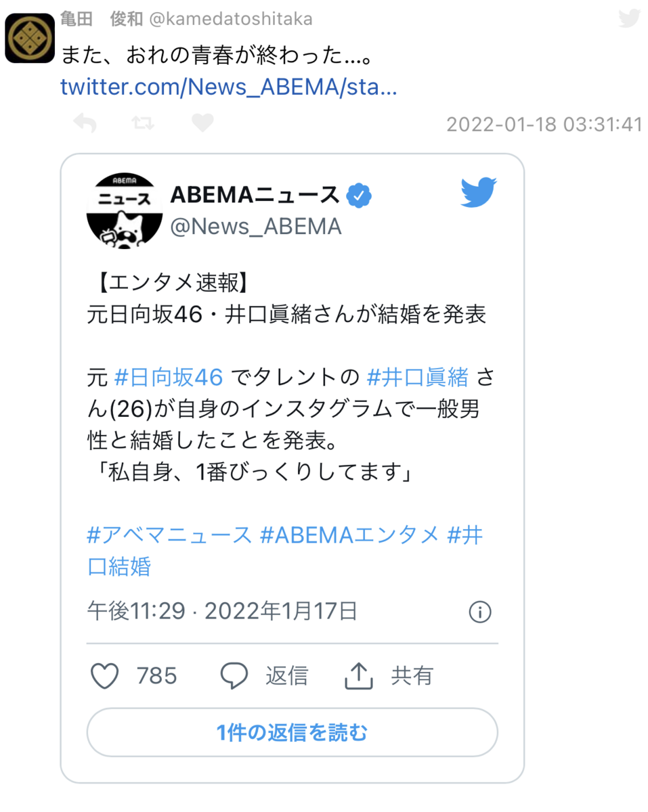This screenshot has width=648, height=812.
Task: Click the verified badge next to ABEMAニュース
Action: 359,196
